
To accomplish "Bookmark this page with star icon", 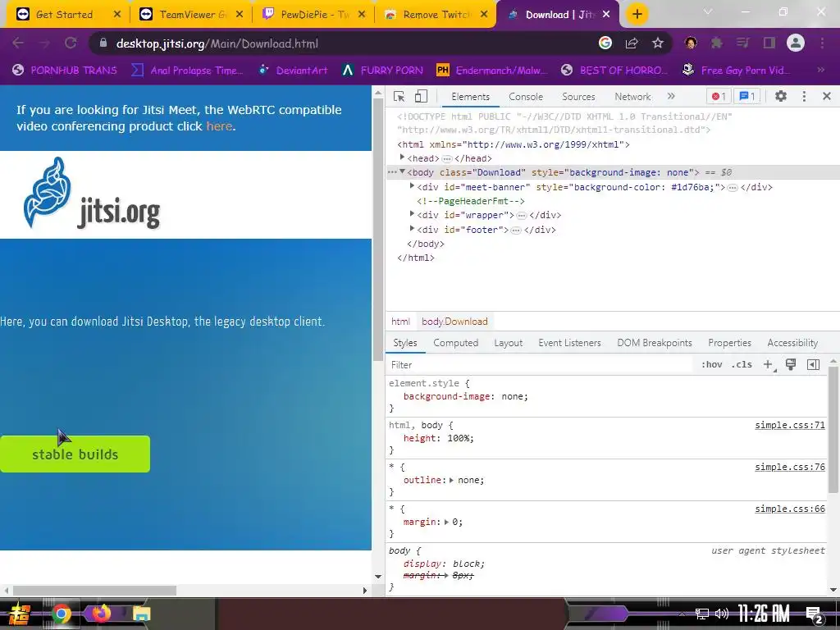I will 658,43.
